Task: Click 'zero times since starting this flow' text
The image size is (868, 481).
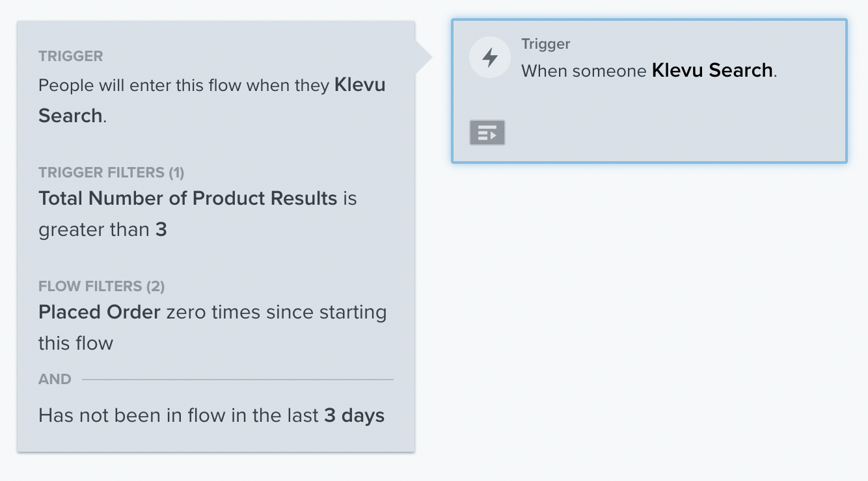Action: click(x=213, y=328)
